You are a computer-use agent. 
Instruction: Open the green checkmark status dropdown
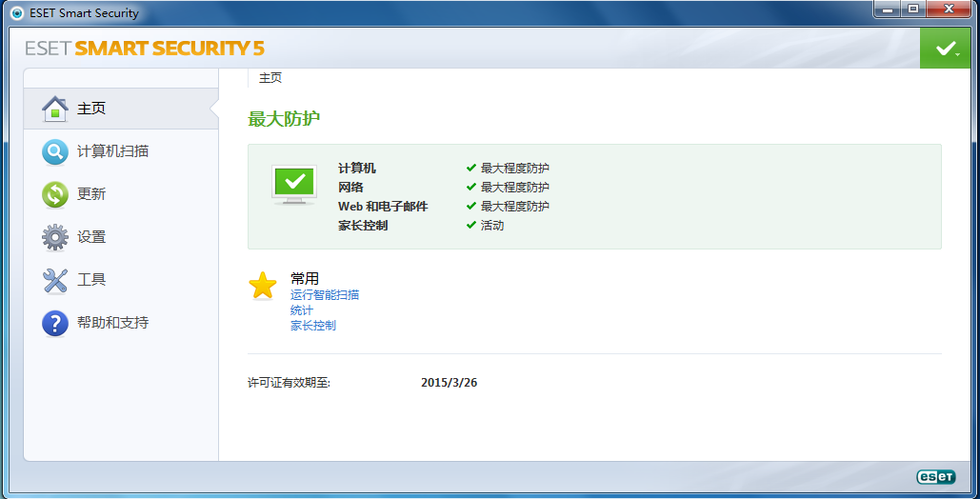coord(946,49)
